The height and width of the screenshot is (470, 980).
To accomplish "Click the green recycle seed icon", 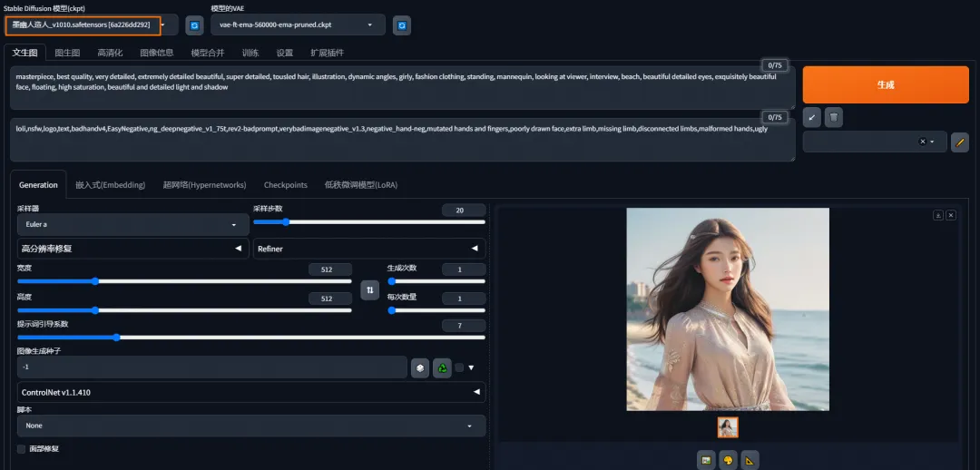I will coord(442,368).
